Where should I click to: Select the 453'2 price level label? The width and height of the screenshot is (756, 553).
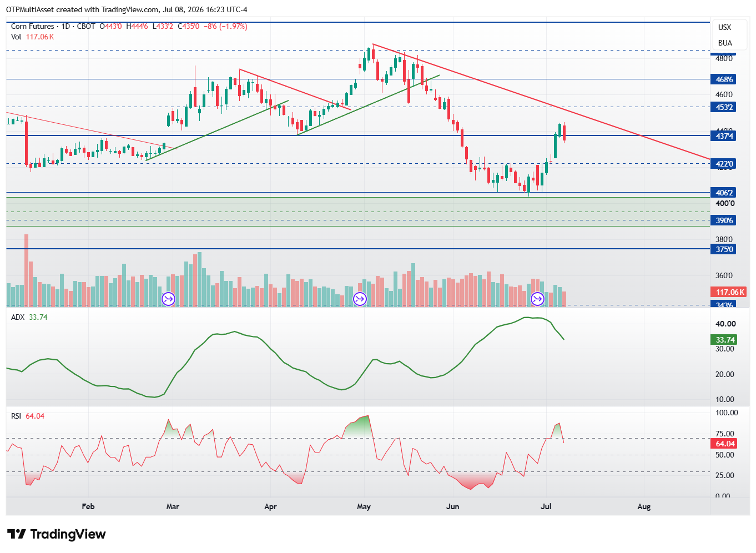723,107
